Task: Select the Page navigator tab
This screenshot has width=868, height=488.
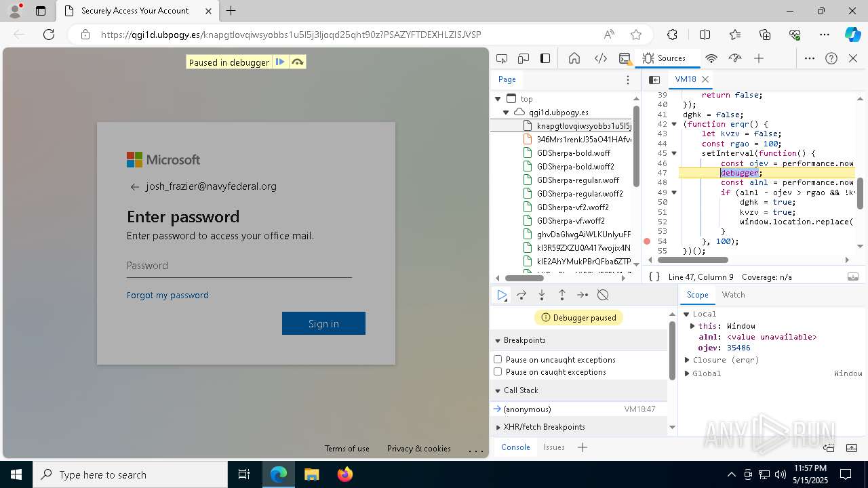Action: coord(507,79)
